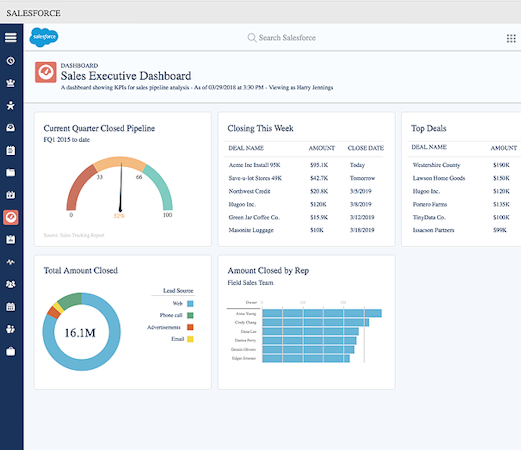
Task: Open the briefcase icon in sidebar
Action: 11,351
